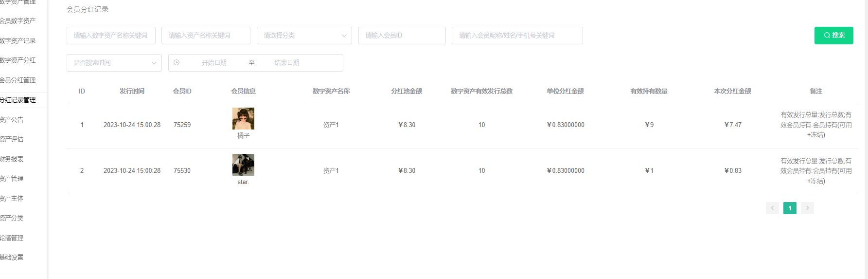
Task: Click the 开始日期 start date field
Action: 214,63
